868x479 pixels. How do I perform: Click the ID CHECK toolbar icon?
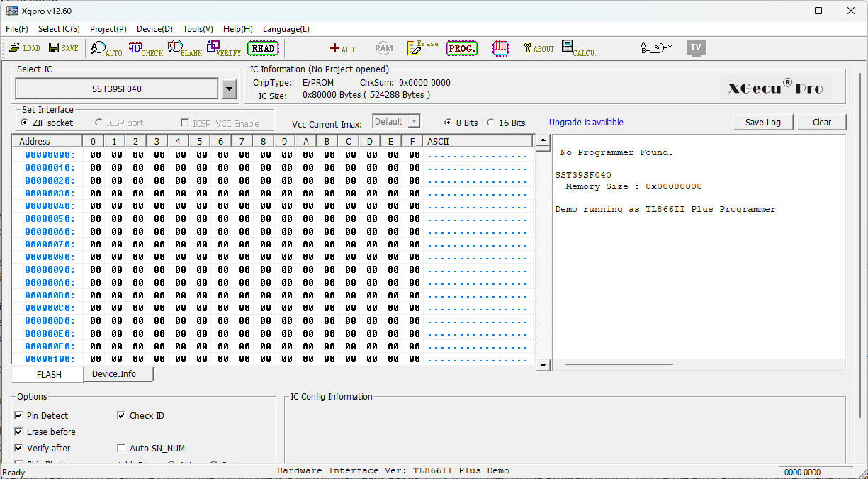(145, 49)
